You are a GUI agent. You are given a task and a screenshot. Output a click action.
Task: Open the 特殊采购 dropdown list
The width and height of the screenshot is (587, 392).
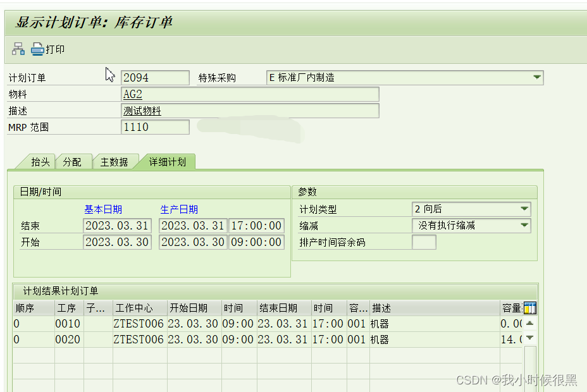pyautogui.click(x=537, y=77)
